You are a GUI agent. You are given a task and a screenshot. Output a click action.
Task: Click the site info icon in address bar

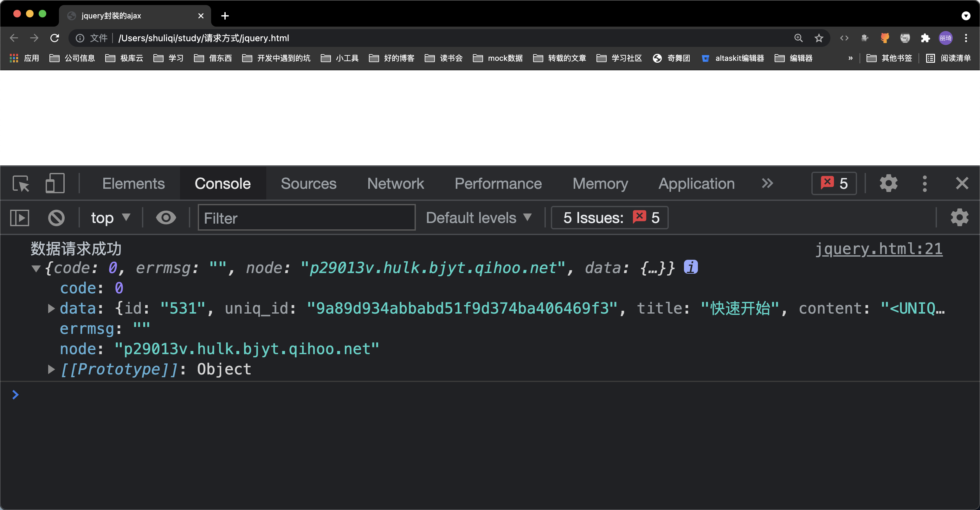tap(80, 38)
